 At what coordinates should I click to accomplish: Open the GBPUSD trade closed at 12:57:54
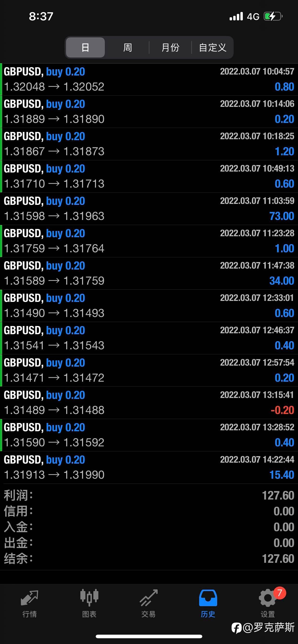pyautogui.click(x=149, y=370)
